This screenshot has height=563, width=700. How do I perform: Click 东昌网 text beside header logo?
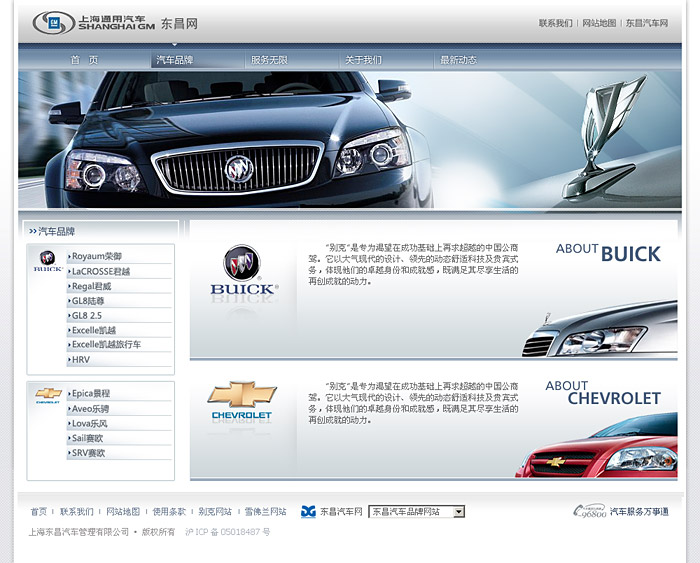(179, 23)
